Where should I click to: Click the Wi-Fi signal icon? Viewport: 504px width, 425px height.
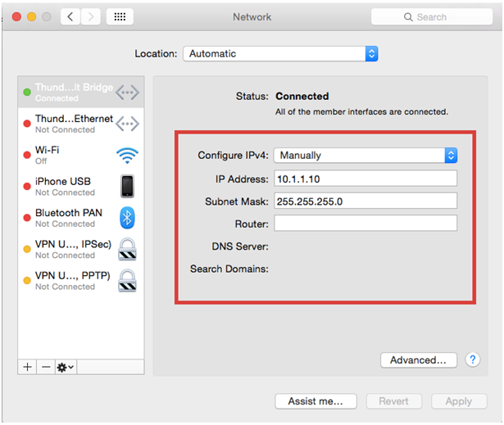pyautogui.click(x=127, y=156)
